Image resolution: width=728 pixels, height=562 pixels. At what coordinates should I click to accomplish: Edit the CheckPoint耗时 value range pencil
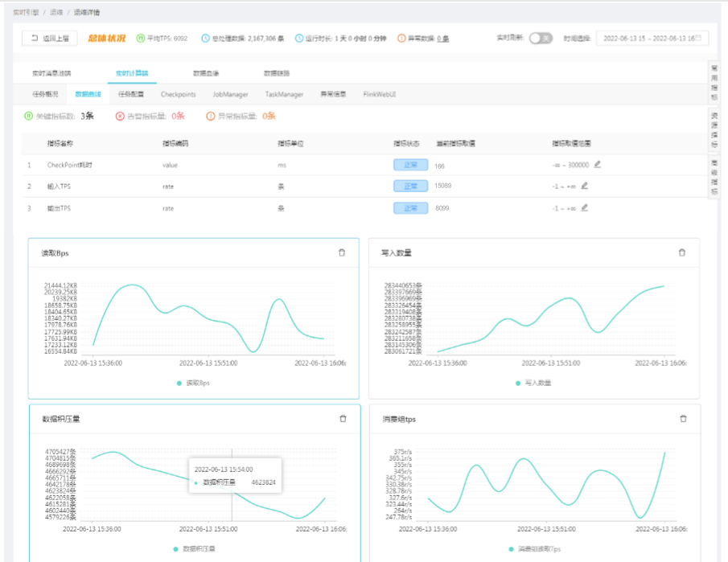pos(598,164)
